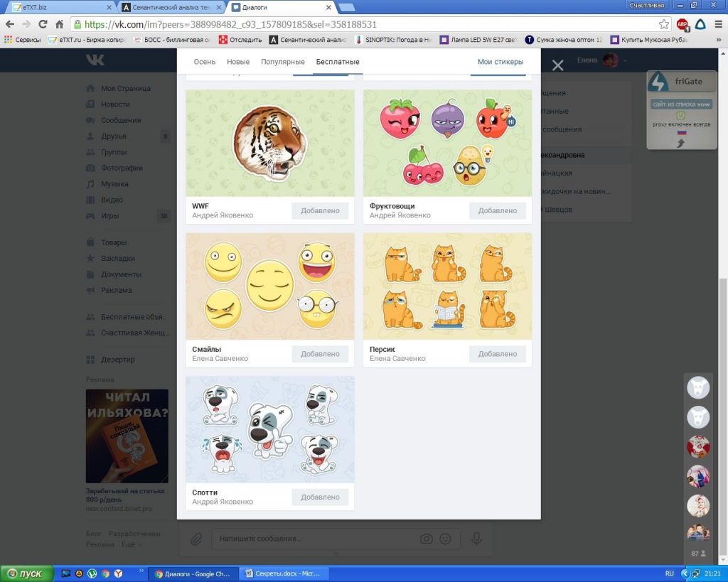The width and height of the screenshot is (728, 582).
Task: Click the Спотти sticker pack thumbnail
Action: click(269, 430)
